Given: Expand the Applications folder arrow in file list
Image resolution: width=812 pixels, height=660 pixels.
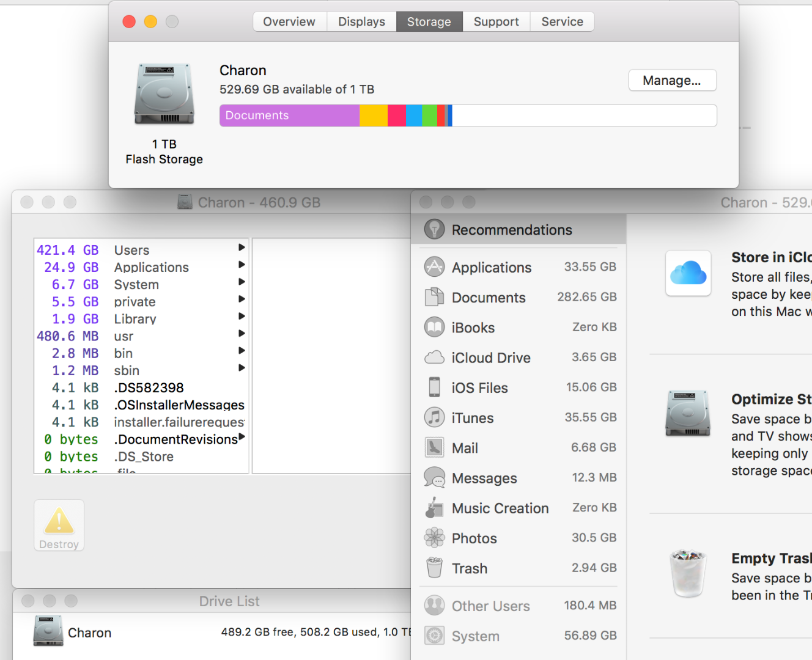Looking at the screenshot, I should 242,265.
